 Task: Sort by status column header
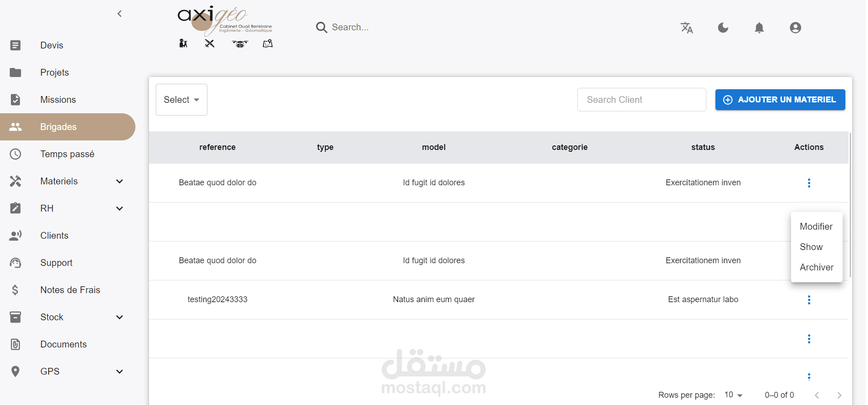click(x=703, y=147)
